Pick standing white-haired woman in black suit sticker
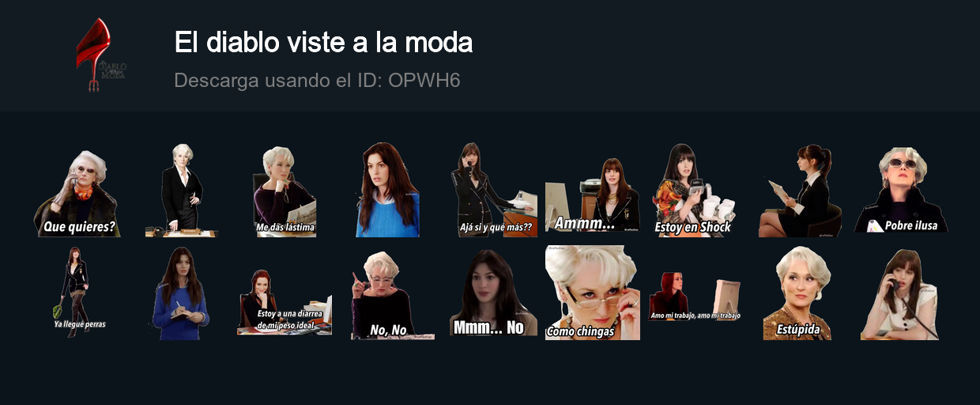 pyautogui.click(x=181, y=190)
